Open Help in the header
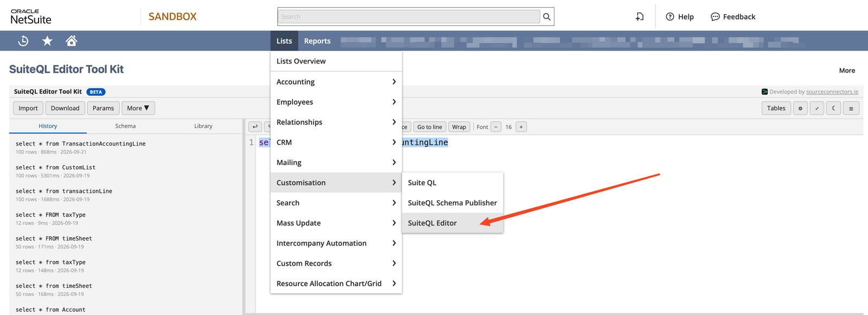Image resolution: width=868 pixels, height=315 pixels. tap(680, 17)
